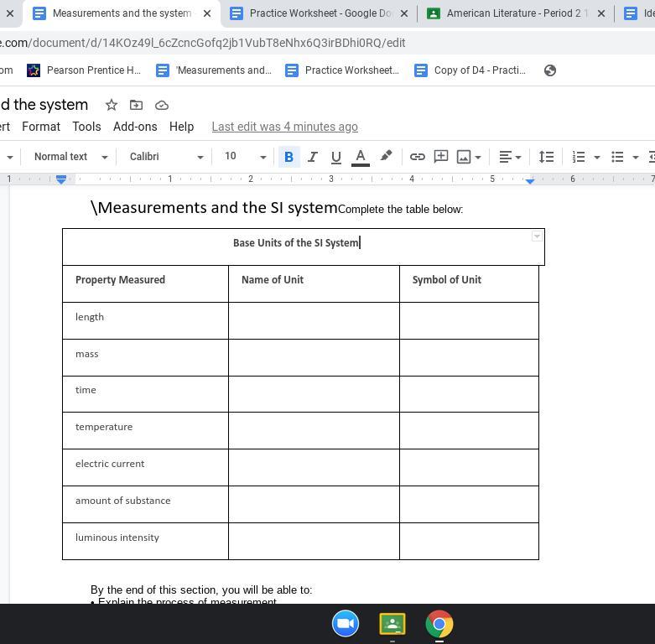Click the move to folder icon

pos(136,105)
